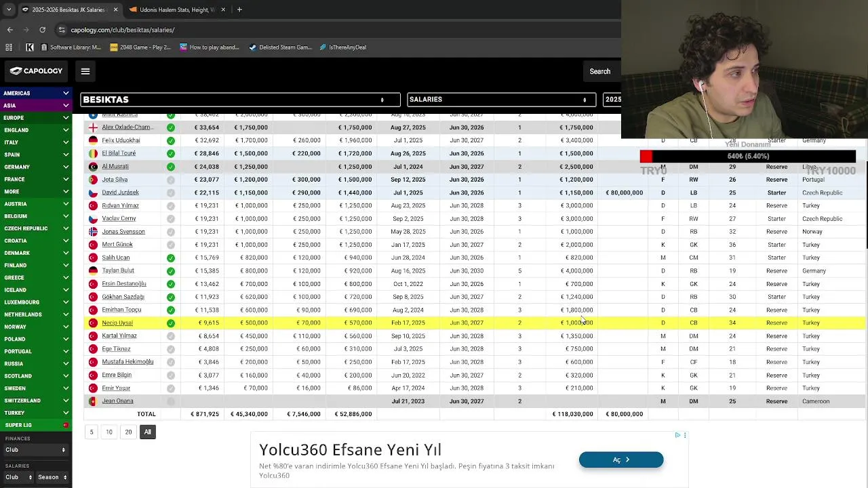Show 20 rows per page
This screenshot has height=488, width=868.
pos(128,432)
